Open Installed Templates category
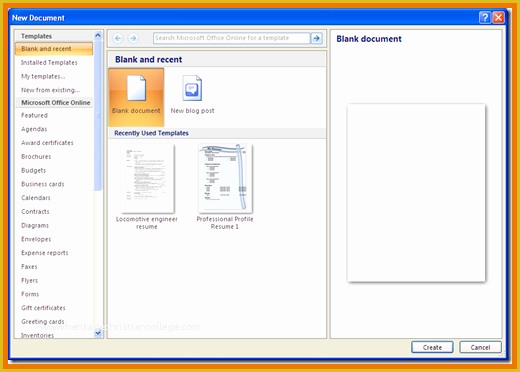Viewport: 520px width, 372px height. (49, 63)
